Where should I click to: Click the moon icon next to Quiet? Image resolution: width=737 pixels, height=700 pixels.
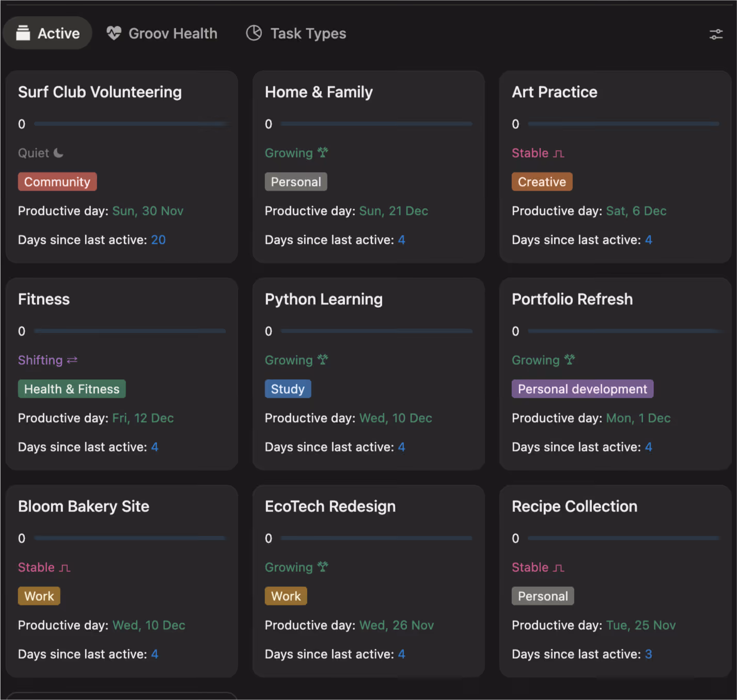(58, 153)
